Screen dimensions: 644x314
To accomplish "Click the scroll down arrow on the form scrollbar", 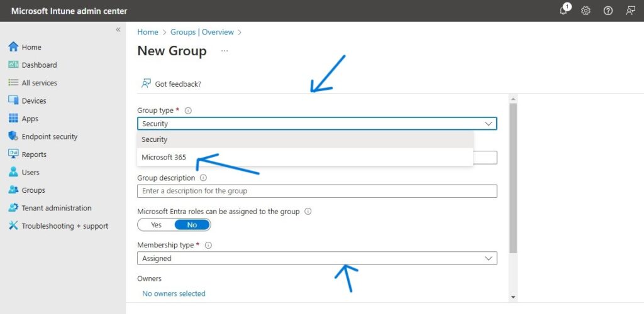I will tap(513, 296).
